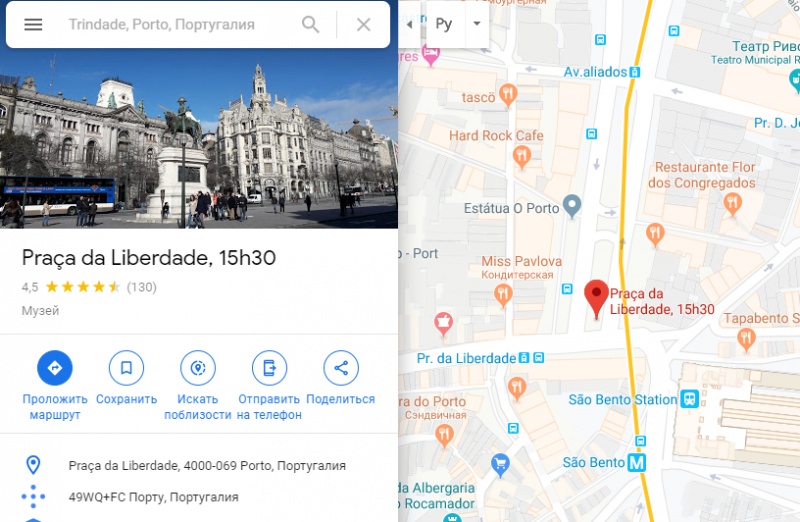800x522 pixels.
Task: Select Hard Rock Cafe restaurant marker
Action: (x=521, y=156)
